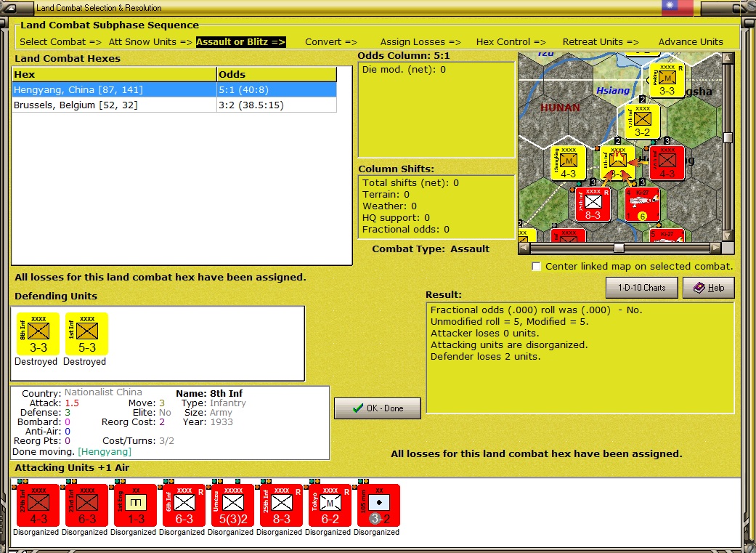756x553 pixels.
Task: Click the HUNAN region label on the map
Action: coord(560,108)
